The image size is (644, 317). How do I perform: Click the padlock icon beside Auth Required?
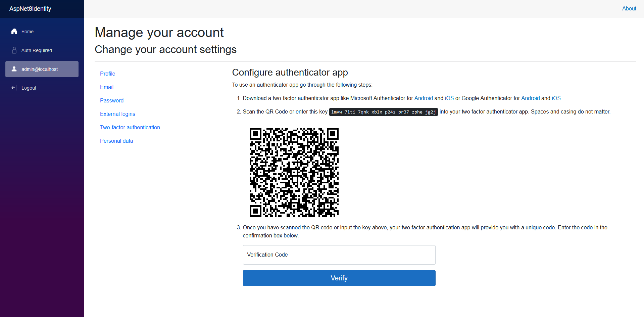click(14, 50)
